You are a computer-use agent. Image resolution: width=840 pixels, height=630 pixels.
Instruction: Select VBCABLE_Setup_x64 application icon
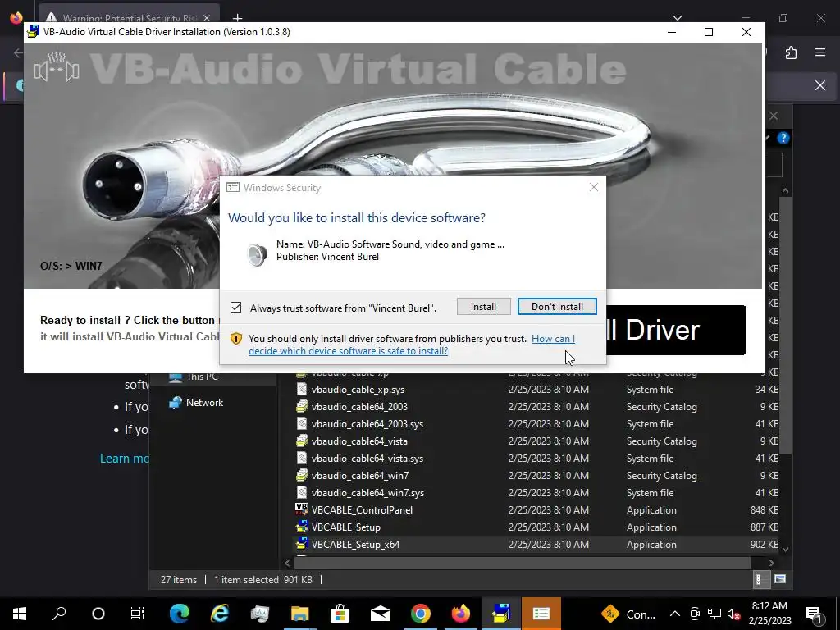click(x=302, y=544)
